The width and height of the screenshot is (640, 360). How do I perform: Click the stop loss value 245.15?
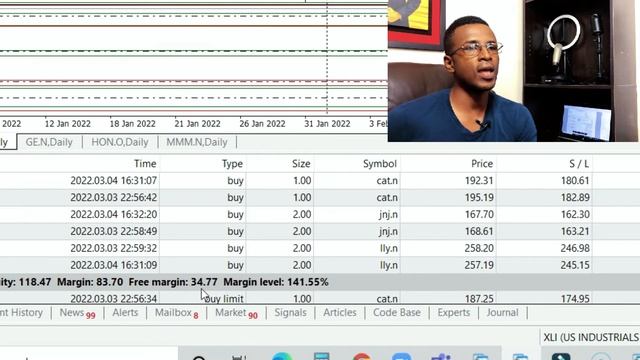[575, 265]
